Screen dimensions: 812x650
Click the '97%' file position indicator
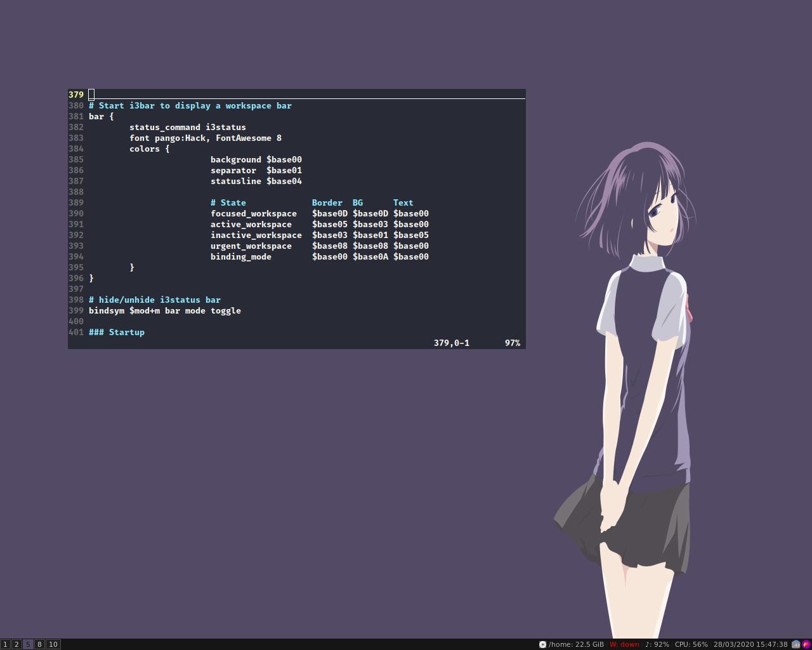(513, 343)
